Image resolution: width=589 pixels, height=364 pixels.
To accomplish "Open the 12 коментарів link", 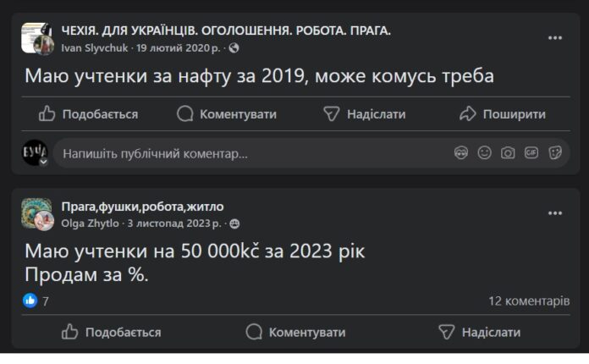I will (529, 301).
